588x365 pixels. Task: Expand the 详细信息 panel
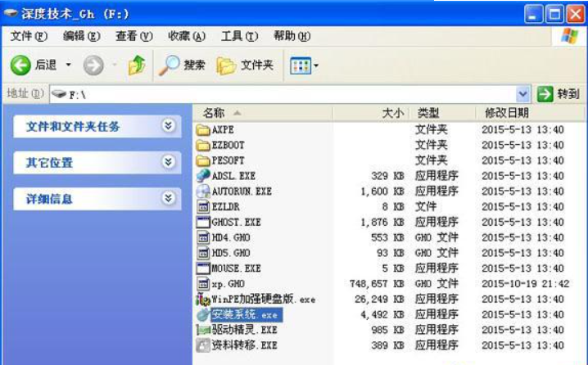[x=168, y=198]
